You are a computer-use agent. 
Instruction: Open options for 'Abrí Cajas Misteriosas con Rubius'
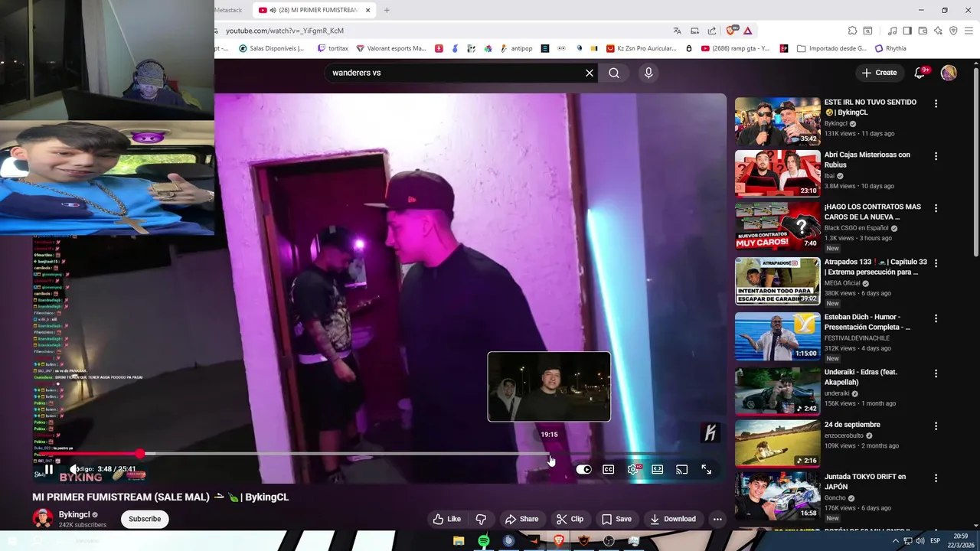936,155
